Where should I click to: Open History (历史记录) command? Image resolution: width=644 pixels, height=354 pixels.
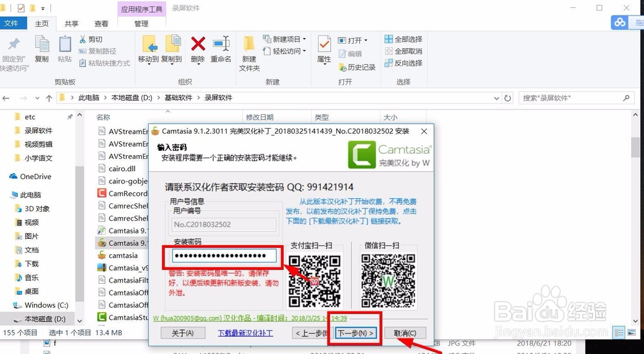(x=357, y=67)
